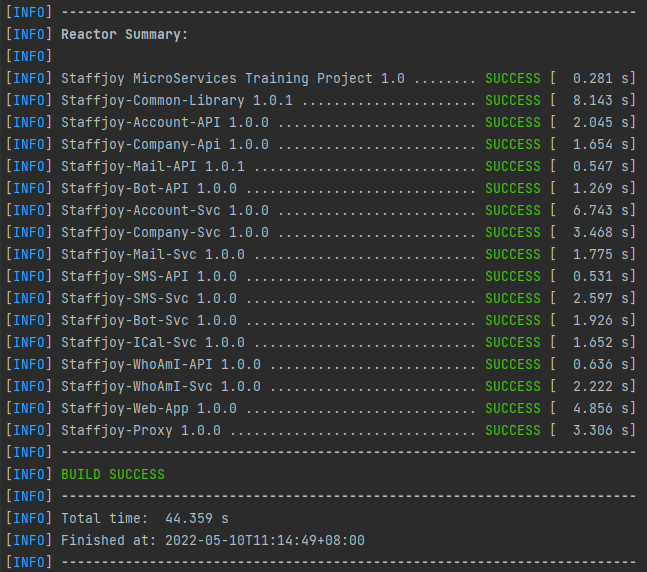Click SUCCESS status for MicroServices Training Project
The height and width of the screenshot is (572, 647).
512,78
